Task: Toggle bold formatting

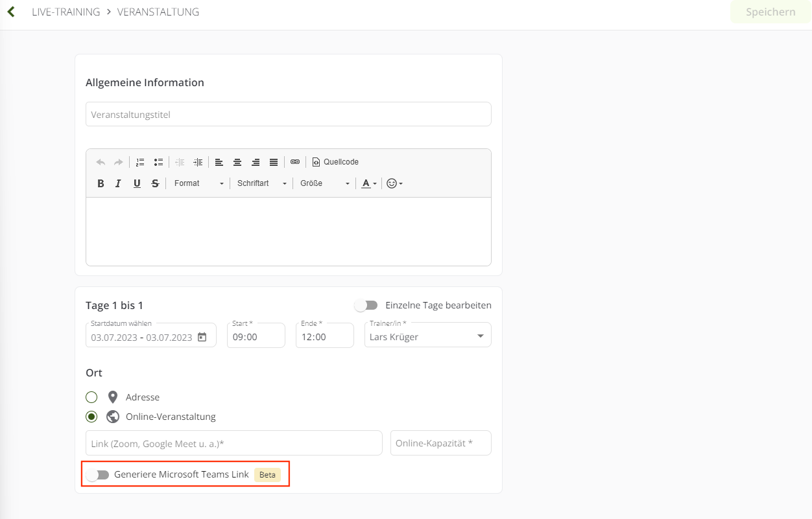Action: pos(101,183)
